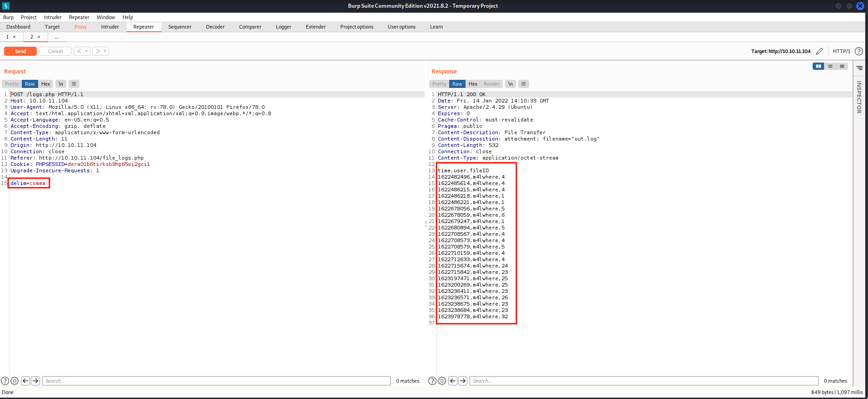This screenshot has height=399, width=868.
Task: Focus the Response search input field
Action: [643, 381]
